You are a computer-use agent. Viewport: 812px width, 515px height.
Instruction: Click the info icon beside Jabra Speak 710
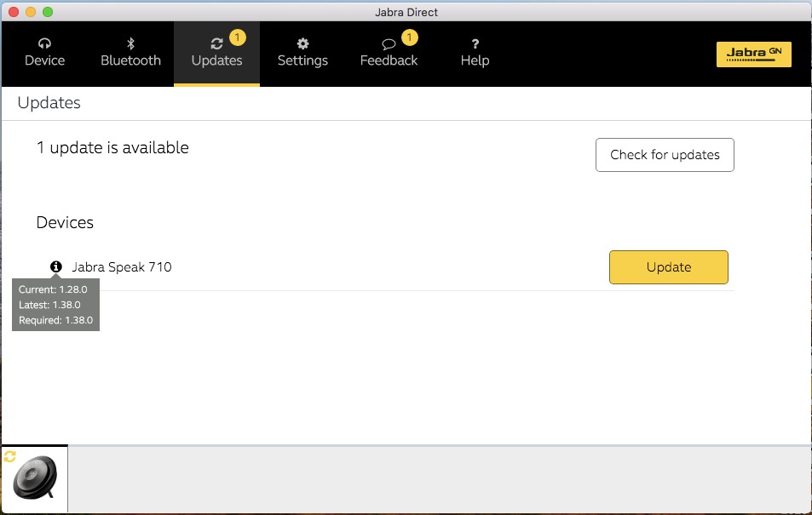pos(56,266)
